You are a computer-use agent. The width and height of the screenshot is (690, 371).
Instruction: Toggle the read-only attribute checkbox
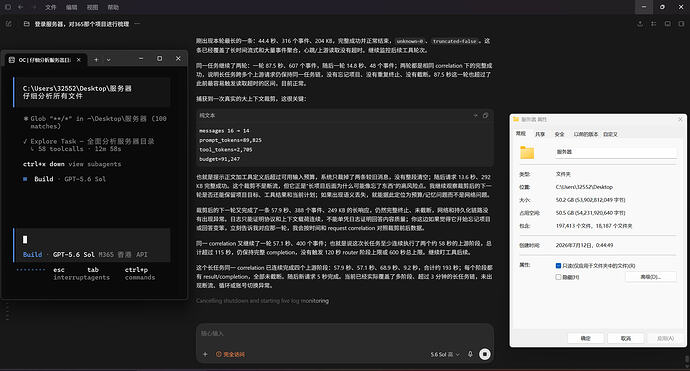click(x=558, y=266)
